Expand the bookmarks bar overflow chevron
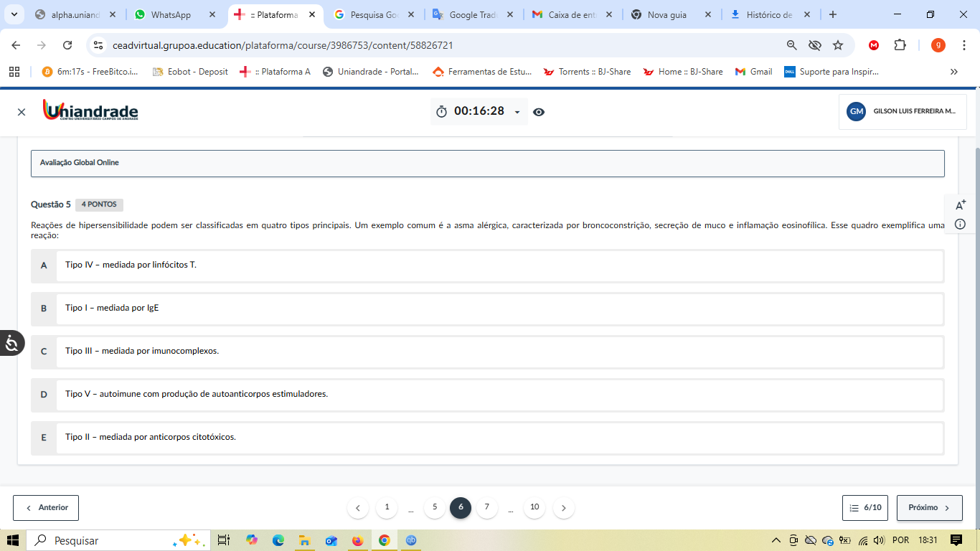Viewport: 980px width, 551px height. (x=953, y=72)
